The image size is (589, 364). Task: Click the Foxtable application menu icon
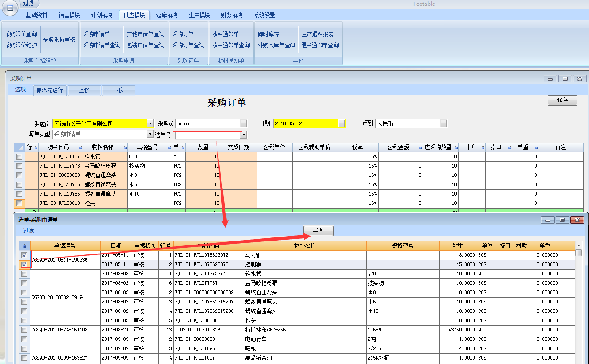click(x=10, y=8)
